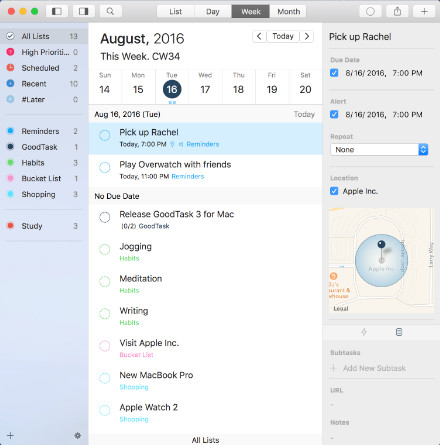The width and height of the screenshot is (440, 445).
Task: Click the Pick up Rachel title in detail panel
Action: coord(360,37)
